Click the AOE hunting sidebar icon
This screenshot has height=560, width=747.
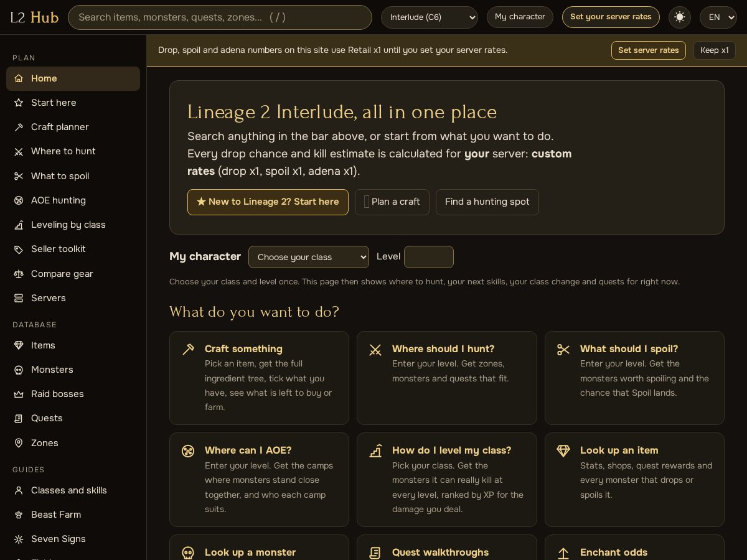click(19, 200)
